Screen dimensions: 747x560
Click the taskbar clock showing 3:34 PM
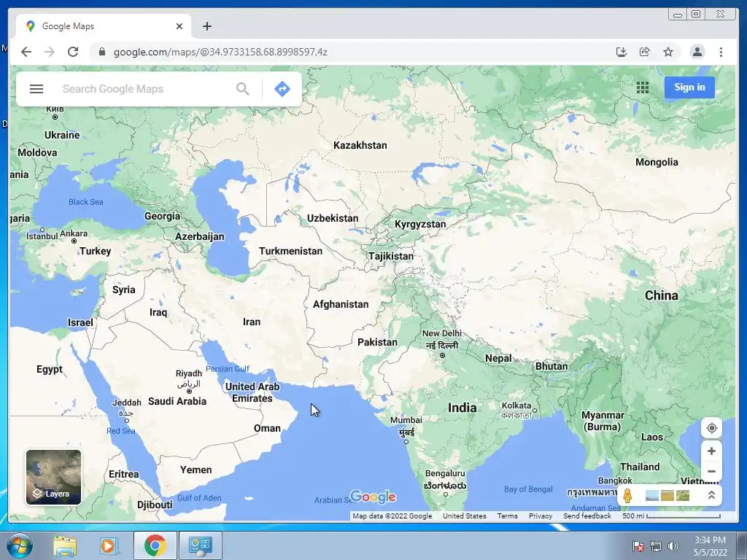(710, 546)
